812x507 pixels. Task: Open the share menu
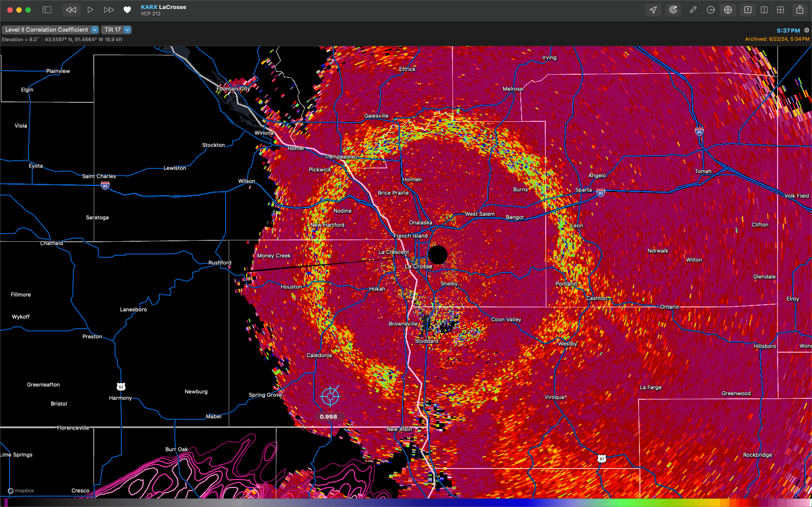(x=800, y=10)
